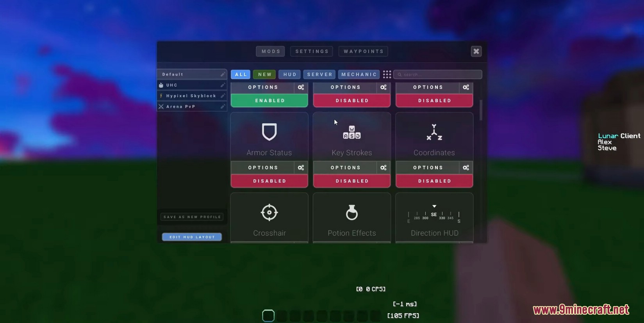The width and height of the screenshot is (644, 323).
Task: Click the Armor Status label
Action: pyautogui.click(x=269, y=153)
